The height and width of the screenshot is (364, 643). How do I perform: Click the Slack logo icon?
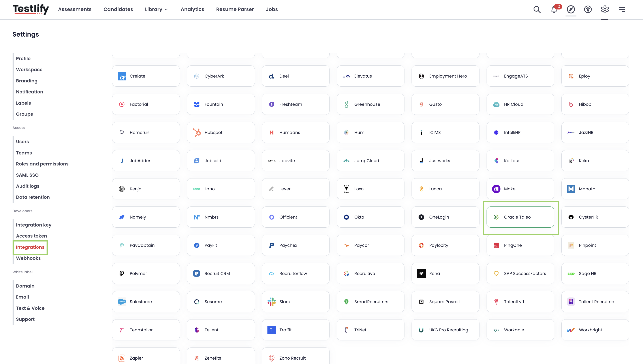coord(272,302)
